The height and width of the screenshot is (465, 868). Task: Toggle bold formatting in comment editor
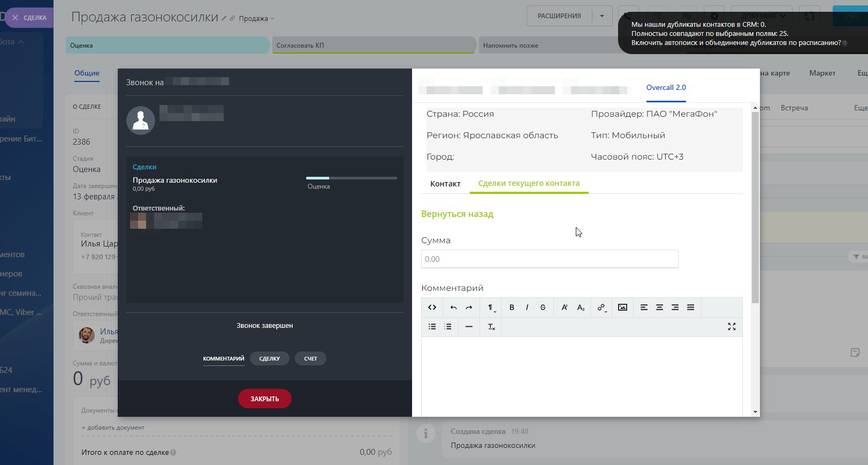click(x=512, y=307)
